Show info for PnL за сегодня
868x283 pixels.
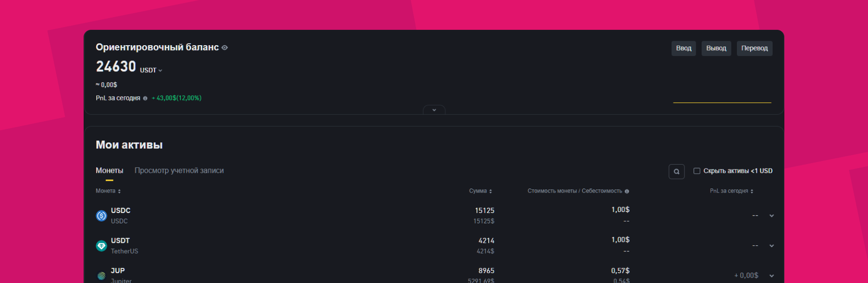point(145,98)
